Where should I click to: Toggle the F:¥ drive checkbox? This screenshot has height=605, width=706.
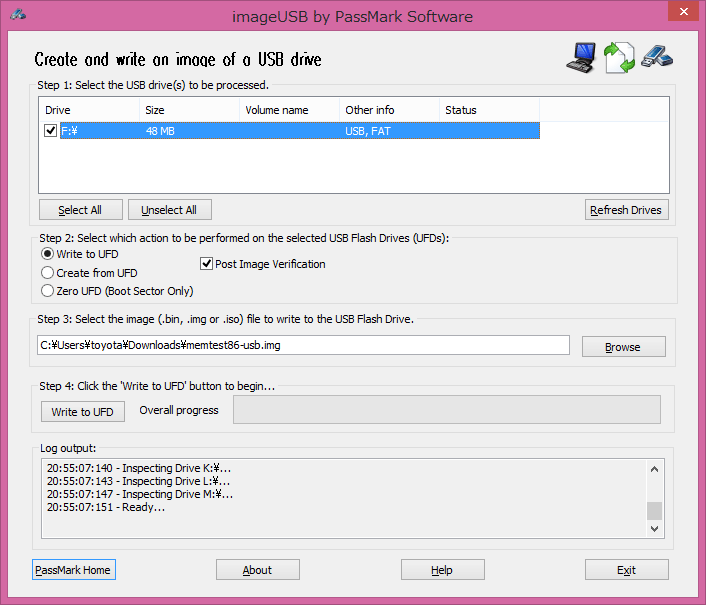tap(50, 131)
